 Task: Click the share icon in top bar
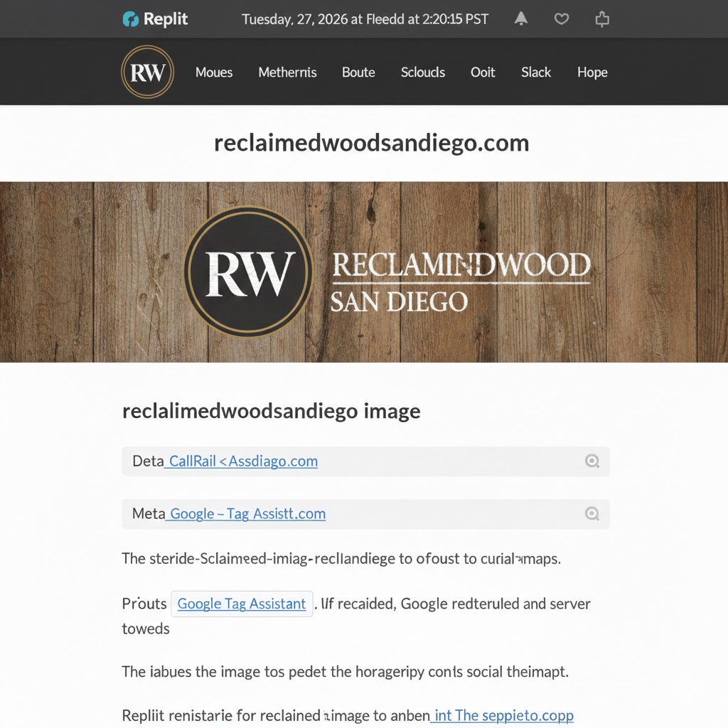[x=602, y=19]
